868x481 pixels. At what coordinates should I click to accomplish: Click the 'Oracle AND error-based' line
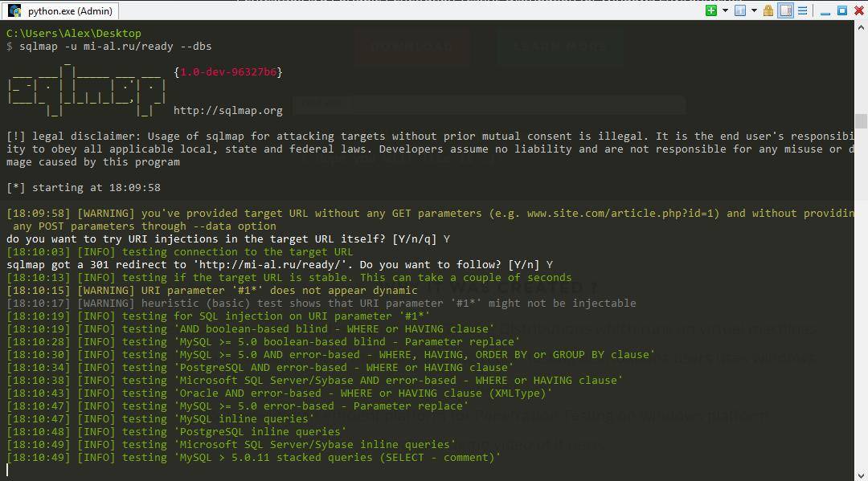[280, 393]
